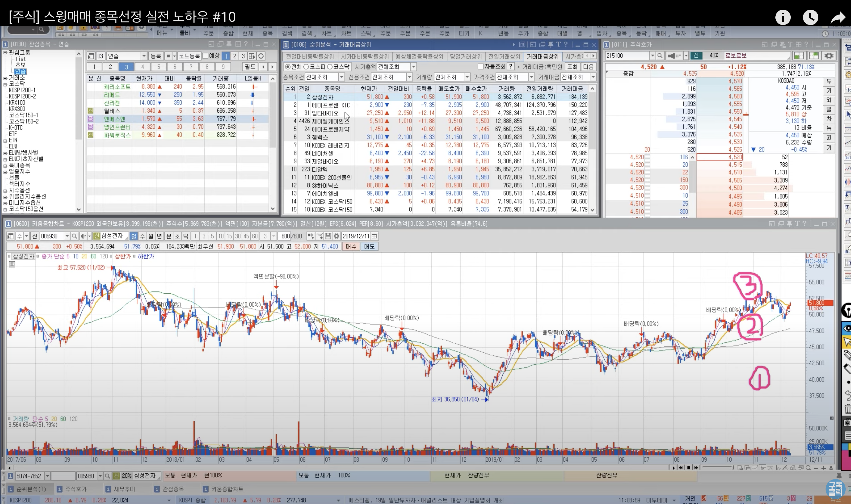Image resolution: width=851 pixels, height=504 pixels.
Task: Select the 코스닥 radio button
Action: click(x=329, y=67)
